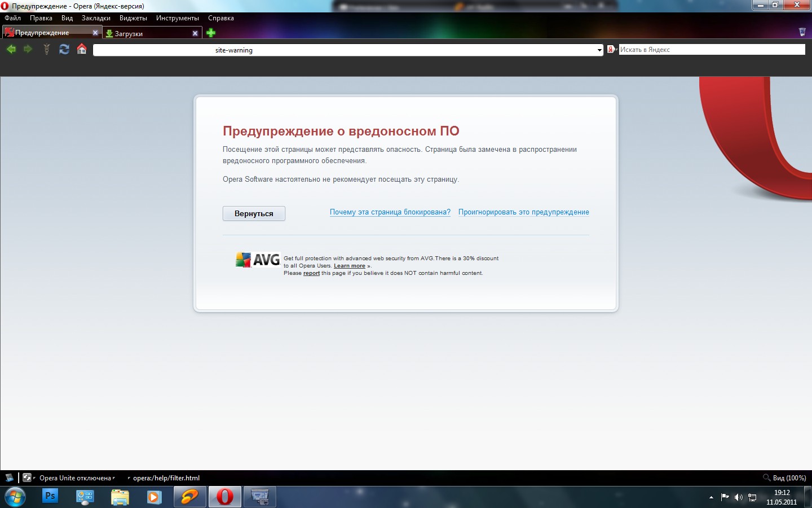Open 'Почему эта страница блокирована?' link
The height and width of the screenshot is (508, 812).
(390, 212)
